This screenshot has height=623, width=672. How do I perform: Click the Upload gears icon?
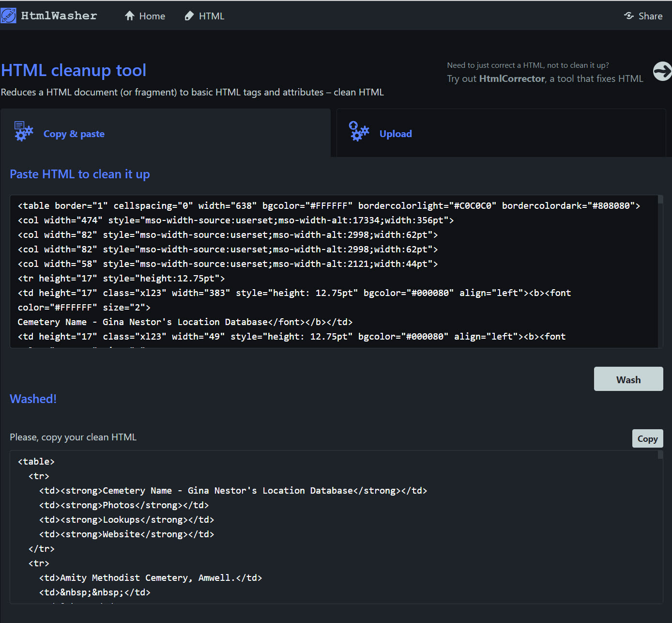click(x=359, y=131)
